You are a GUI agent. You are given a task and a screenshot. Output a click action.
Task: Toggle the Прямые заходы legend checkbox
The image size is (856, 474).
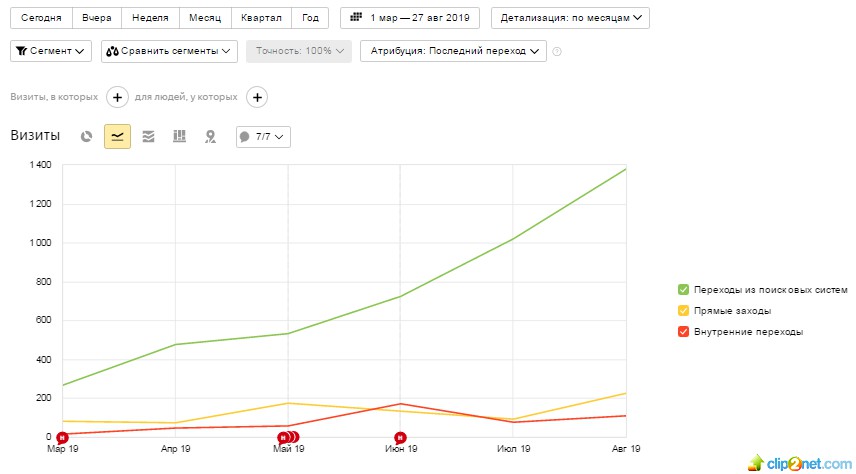pyautogui.click(x=683, y=310)
